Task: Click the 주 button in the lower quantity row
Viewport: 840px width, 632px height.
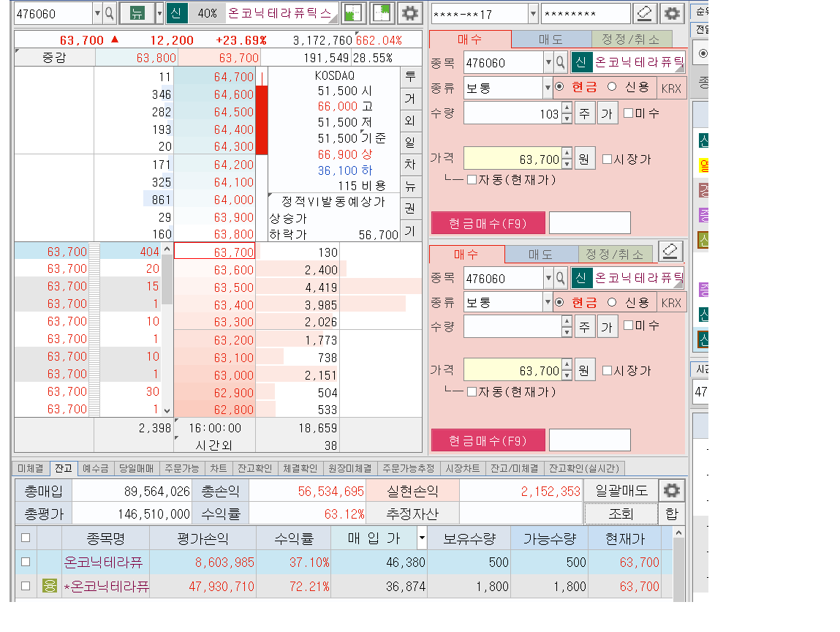Action: (x=584, y=326)
